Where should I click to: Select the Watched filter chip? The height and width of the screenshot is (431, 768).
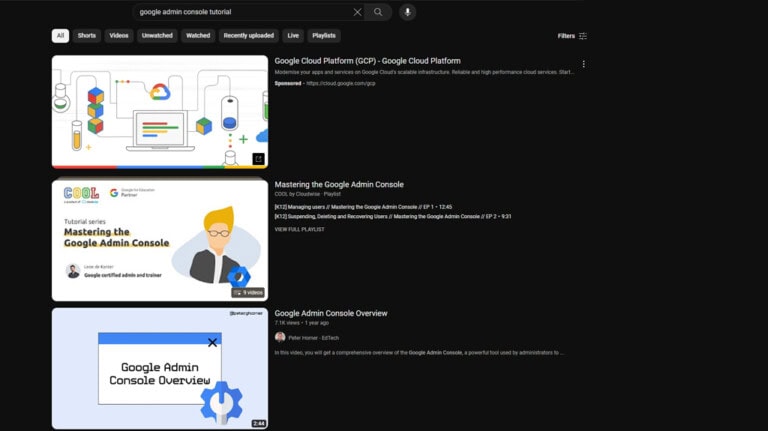(x=198, y=36)
